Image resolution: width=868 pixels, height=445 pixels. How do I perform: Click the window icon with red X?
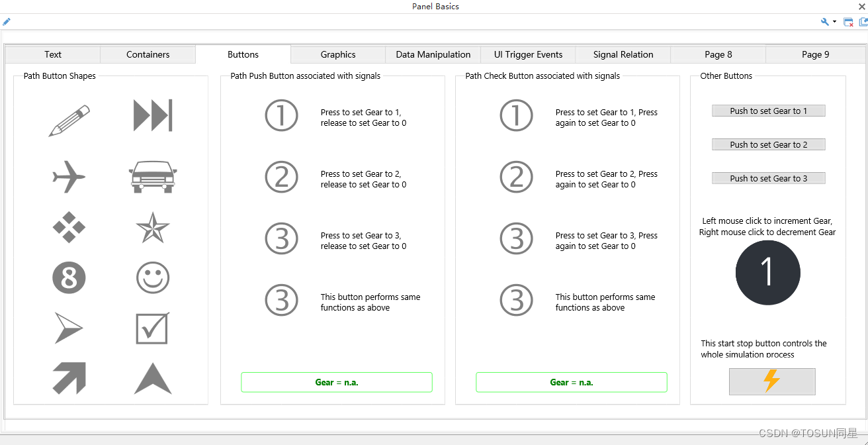848,22
